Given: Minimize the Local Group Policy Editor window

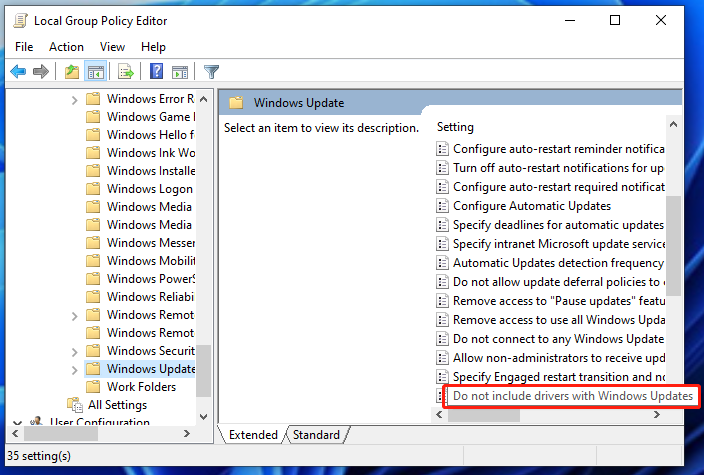Looking at the screenshot, I should pyautogui.click(x=570, y=20).
